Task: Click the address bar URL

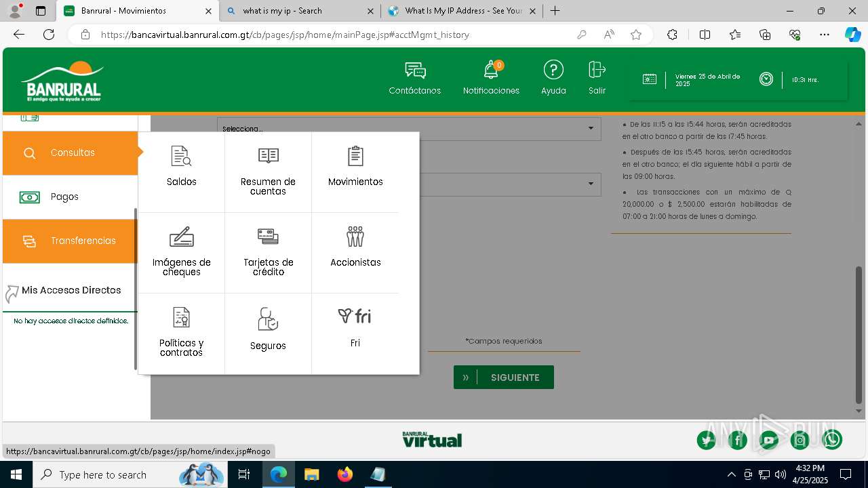Action: tap(285, 35)
